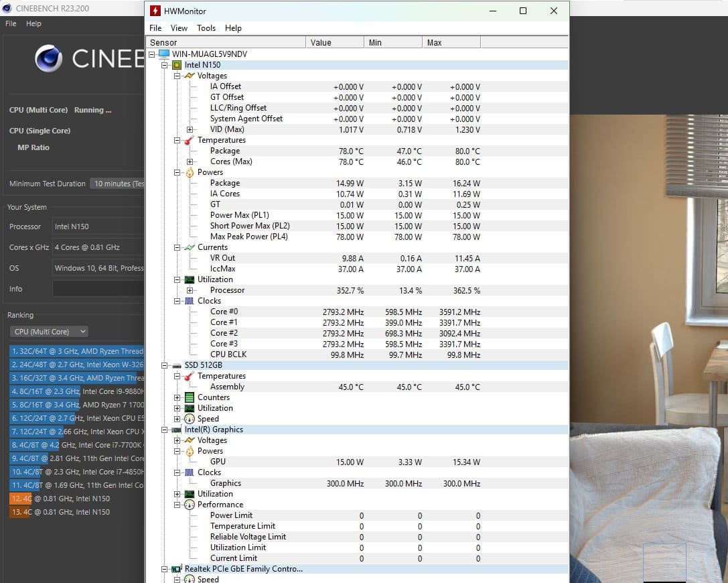Viewport: 728px width, 583px height.
Task: Click the Cinebench title bar logo icon
Action: pos(7,8)
